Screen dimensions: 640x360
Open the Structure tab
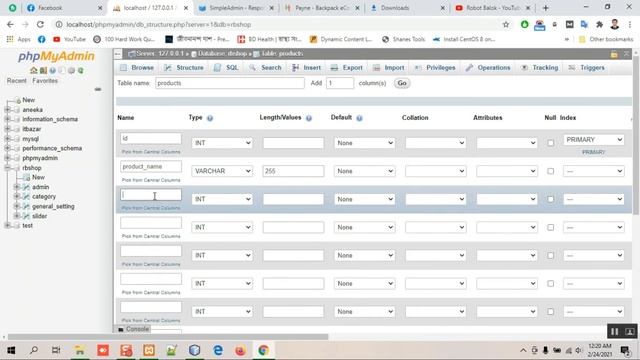point(184,68)
